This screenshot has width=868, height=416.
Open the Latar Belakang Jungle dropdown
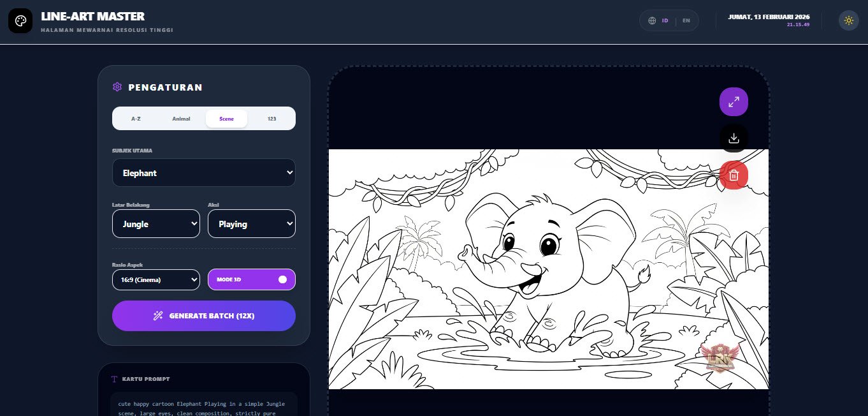pos(156,224)
